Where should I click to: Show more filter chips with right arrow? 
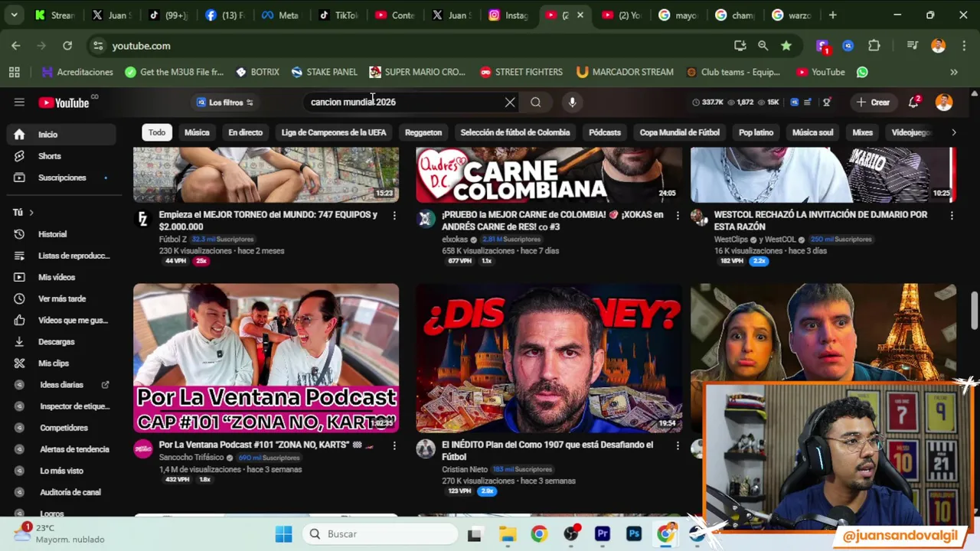click(953, 132)
